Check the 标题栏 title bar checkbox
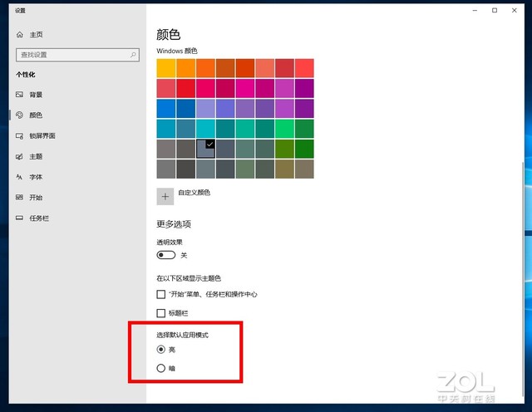This screenshot has height=412, width=532. [x=161, y=313]
